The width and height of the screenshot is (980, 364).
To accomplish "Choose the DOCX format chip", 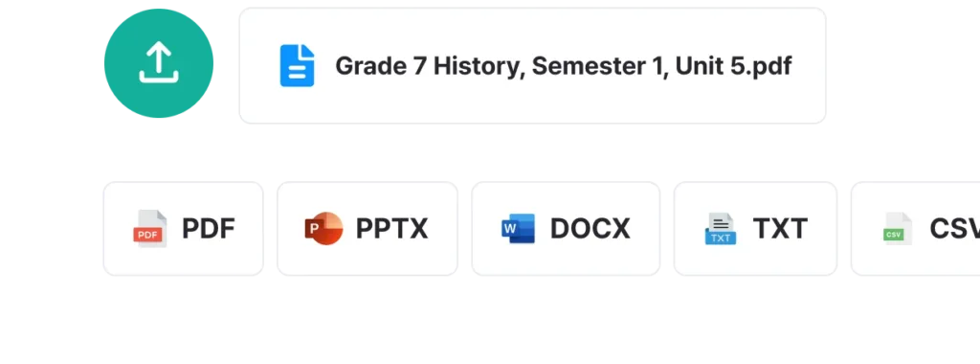I will (566, 228).
